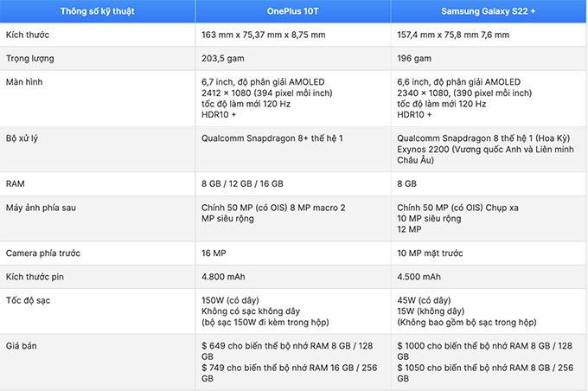Click the Màn hình row label
This screenshot has width=588, height=391.
click(24, 82)
